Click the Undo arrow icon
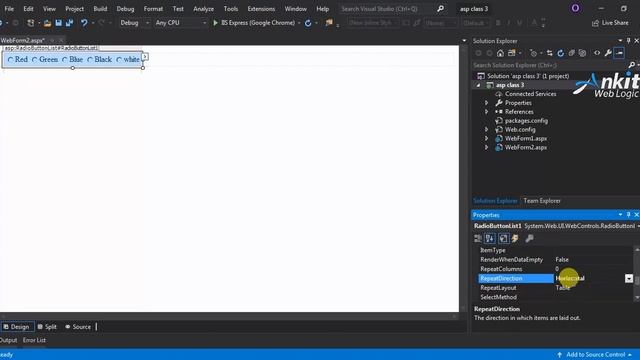Screen dimensions: 640x360 click(84, 23)
